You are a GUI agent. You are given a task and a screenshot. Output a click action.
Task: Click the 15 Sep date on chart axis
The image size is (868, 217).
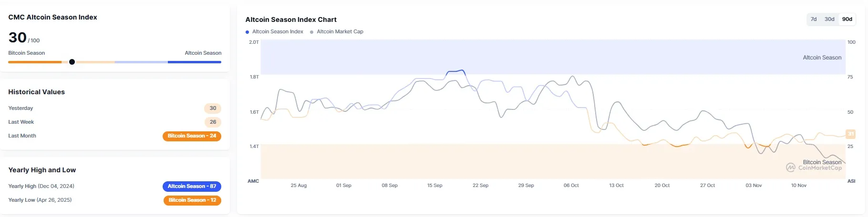click(x=434, y=186)
